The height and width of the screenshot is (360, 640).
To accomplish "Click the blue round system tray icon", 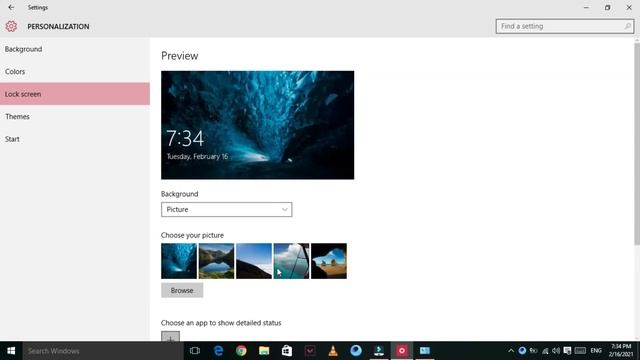I will pos(522,351).
